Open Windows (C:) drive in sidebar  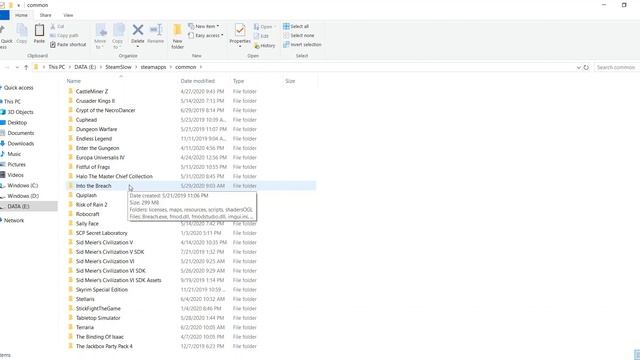point(22,185)
